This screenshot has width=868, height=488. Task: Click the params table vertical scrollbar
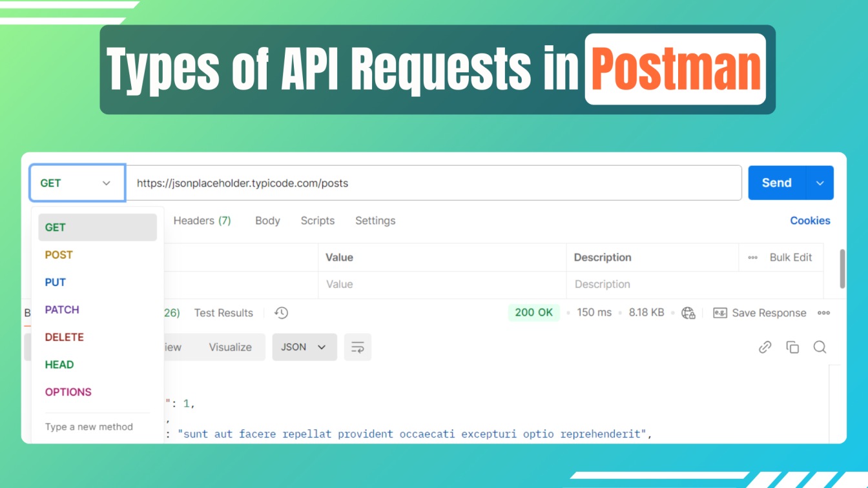click(x=842, y=269)
